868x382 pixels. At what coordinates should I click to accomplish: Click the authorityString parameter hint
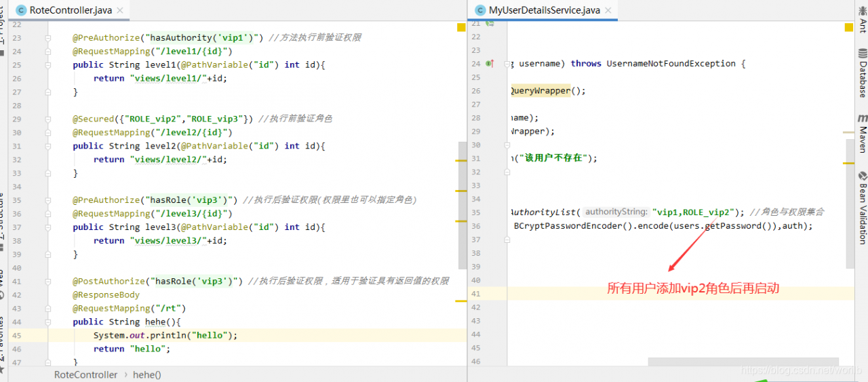click(x=616, y=212)
